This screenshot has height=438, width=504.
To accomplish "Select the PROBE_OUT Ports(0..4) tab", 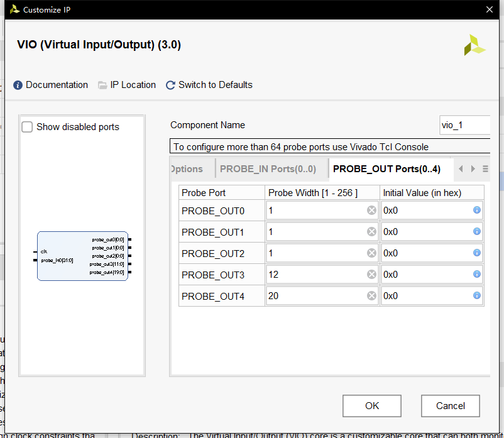I will [x=386, y=169].
